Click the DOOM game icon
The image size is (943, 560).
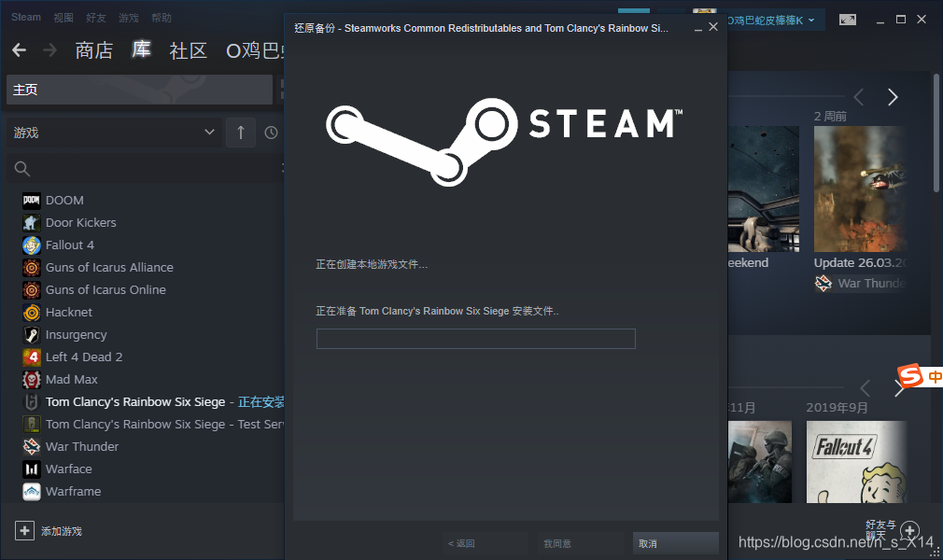[31, 201]
